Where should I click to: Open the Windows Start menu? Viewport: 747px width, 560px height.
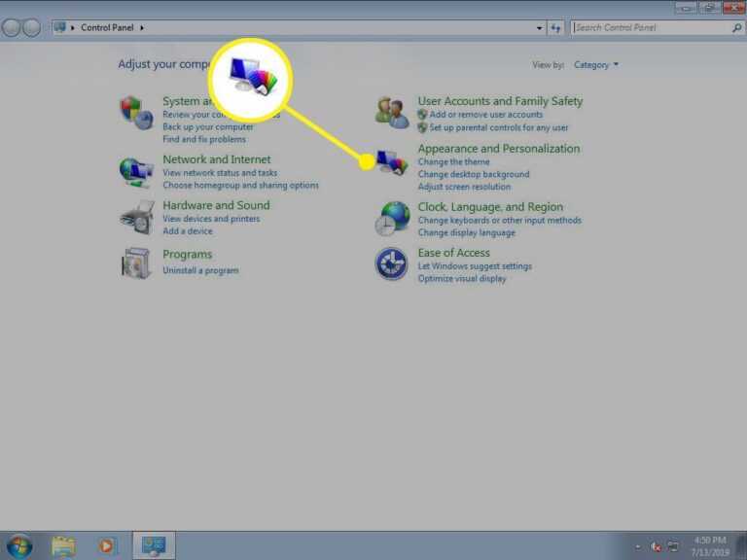pos(19,545)
